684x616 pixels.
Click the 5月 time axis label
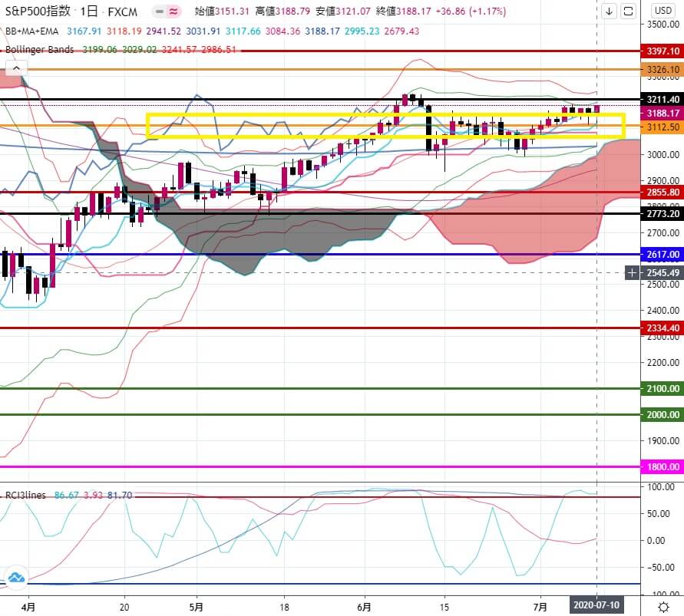point(197,607)
